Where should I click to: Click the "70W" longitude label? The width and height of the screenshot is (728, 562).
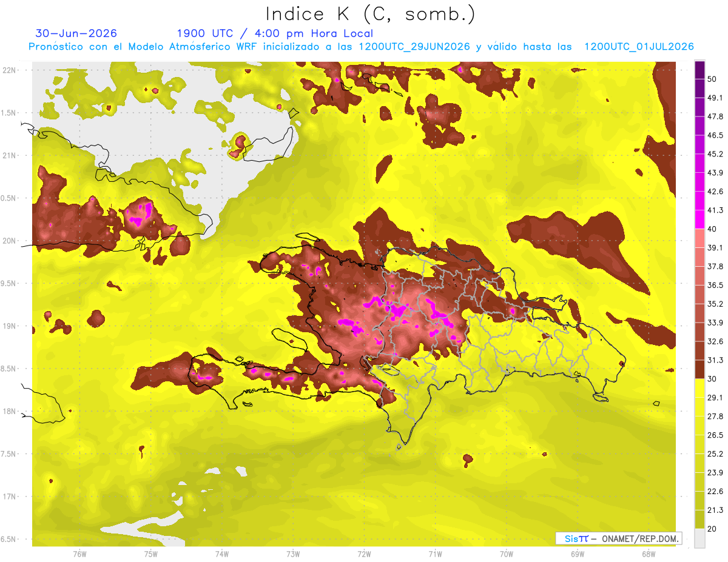click(x=507, y=554)
